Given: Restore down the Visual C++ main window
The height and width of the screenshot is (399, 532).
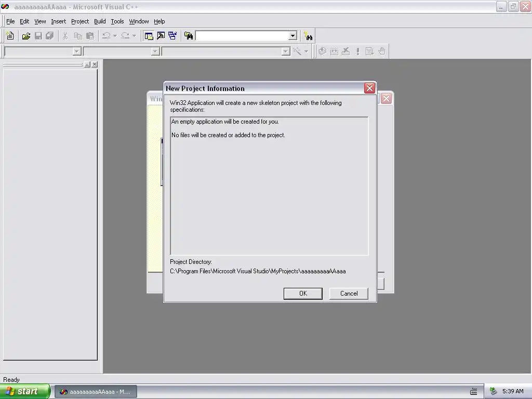Looking at the screenshot, I should (513, 6).
